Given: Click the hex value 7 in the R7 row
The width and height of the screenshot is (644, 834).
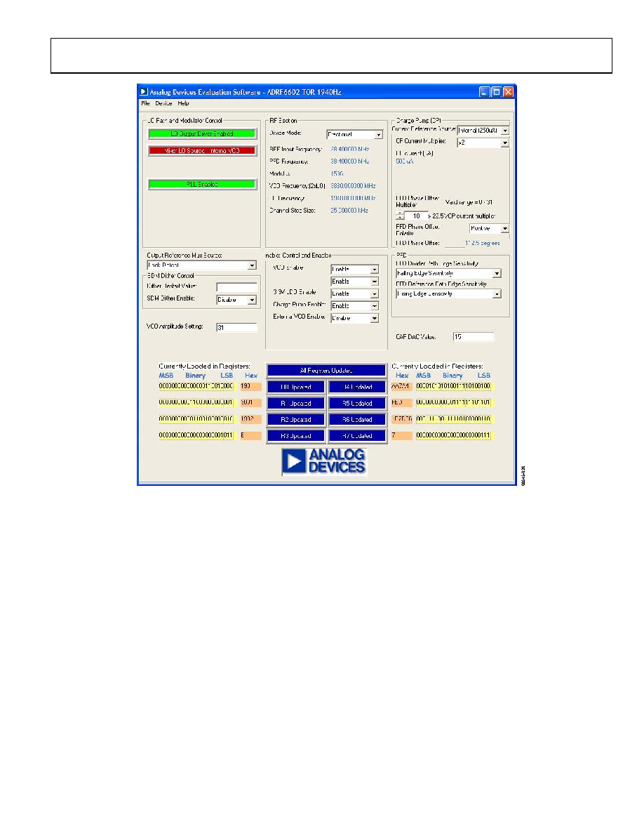Looking at the screenshot, I should 402,435.
